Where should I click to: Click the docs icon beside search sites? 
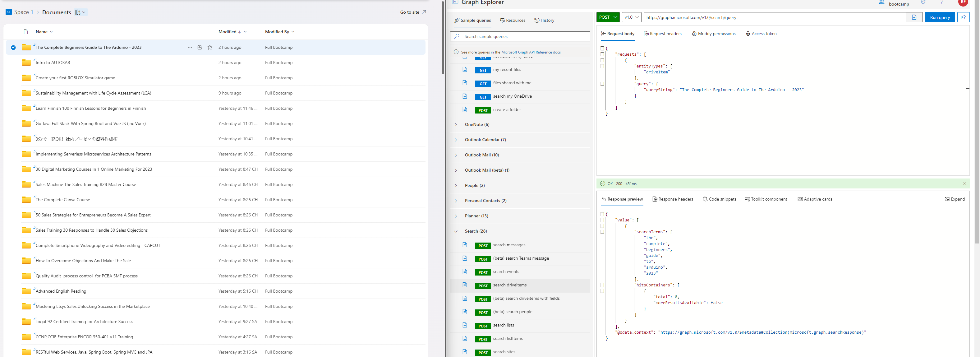coord(464,352)
